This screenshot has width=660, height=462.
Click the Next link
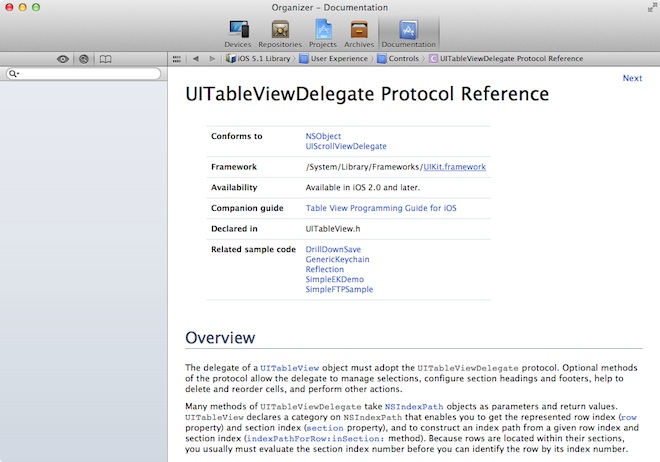coord(632,78)
